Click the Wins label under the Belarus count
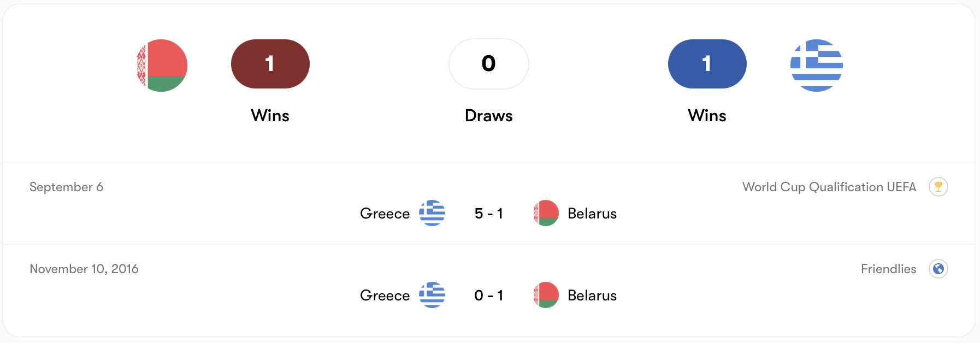The image size is (980, 343). tap(270, 115)
